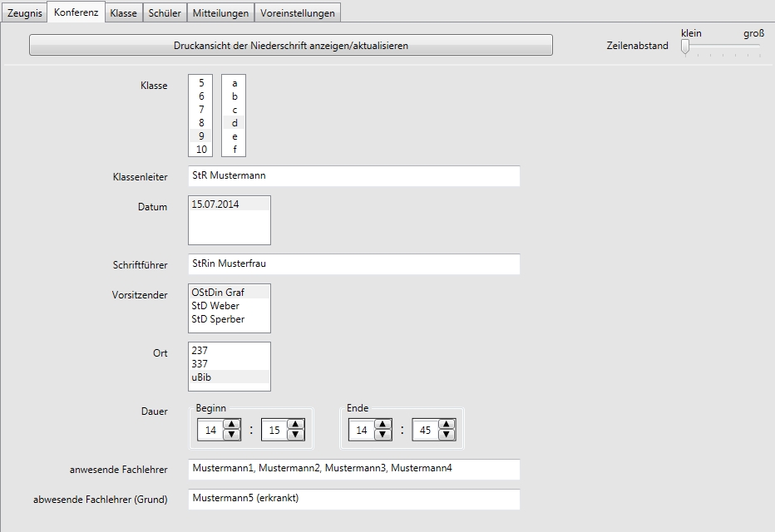Click the abwesende Fachlehrer input field
The height and width of the screenshot is (532, 775).
[353, 499]
